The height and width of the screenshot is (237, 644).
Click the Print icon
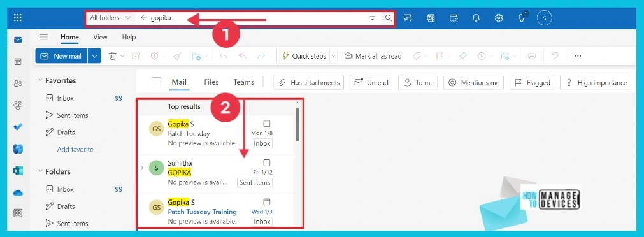[x=532, y=56]
